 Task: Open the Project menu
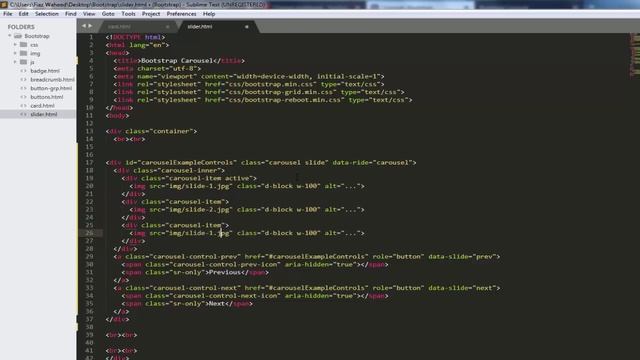pyautogui.click(x=151, y=14)
